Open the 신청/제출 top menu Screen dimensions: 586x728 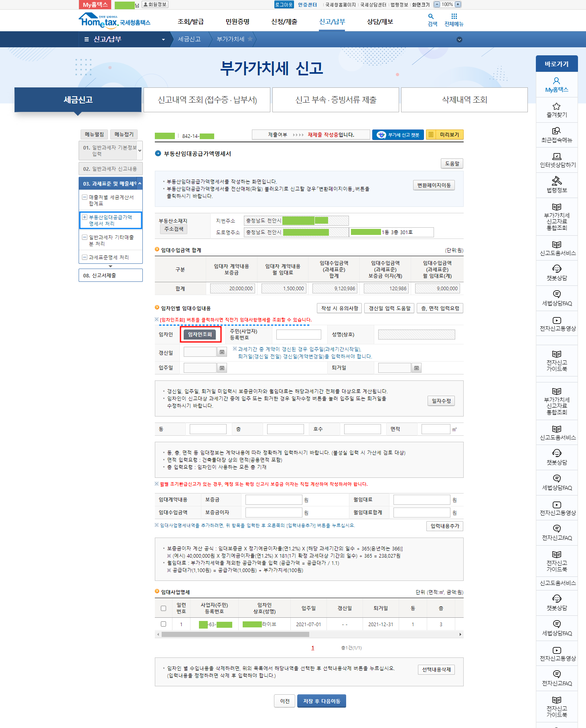coord(284,22)
